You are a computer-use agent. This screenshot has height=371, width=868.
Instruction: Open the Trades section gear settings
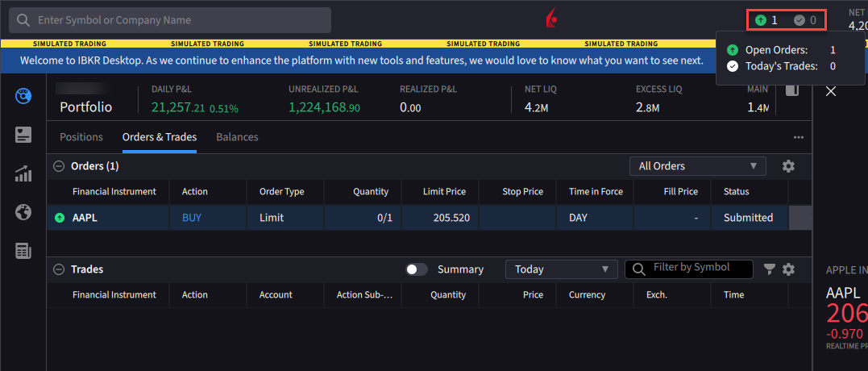point(788,269)
